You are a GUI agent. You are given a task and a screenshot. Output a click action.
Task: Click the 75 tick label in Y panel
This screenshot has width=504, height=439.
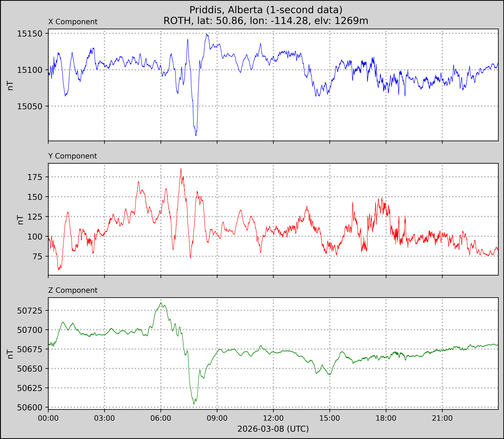37,256
